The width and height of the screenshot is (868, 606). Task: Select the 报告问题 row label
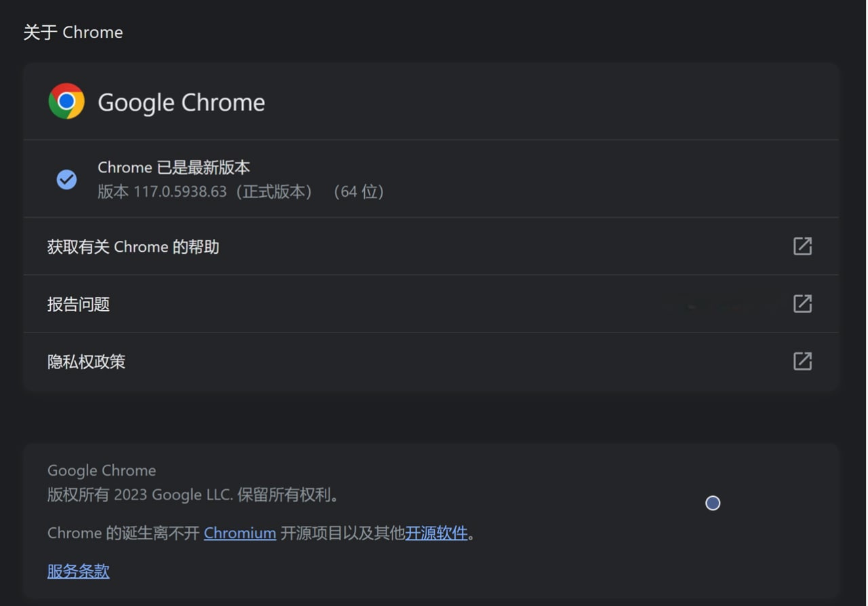[x=79, y=305]
